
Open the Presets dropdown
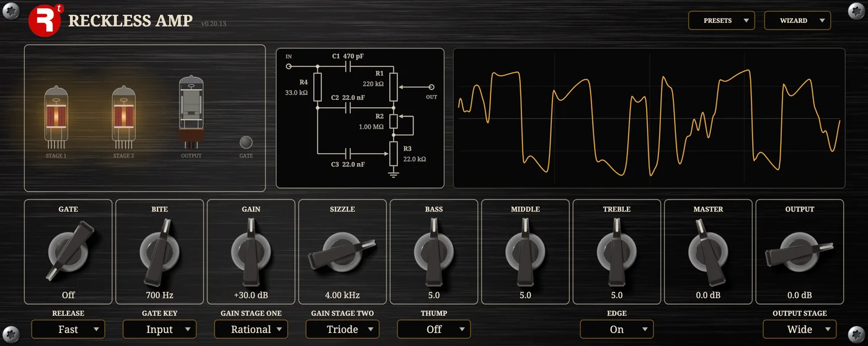click(x=721, y=20)
